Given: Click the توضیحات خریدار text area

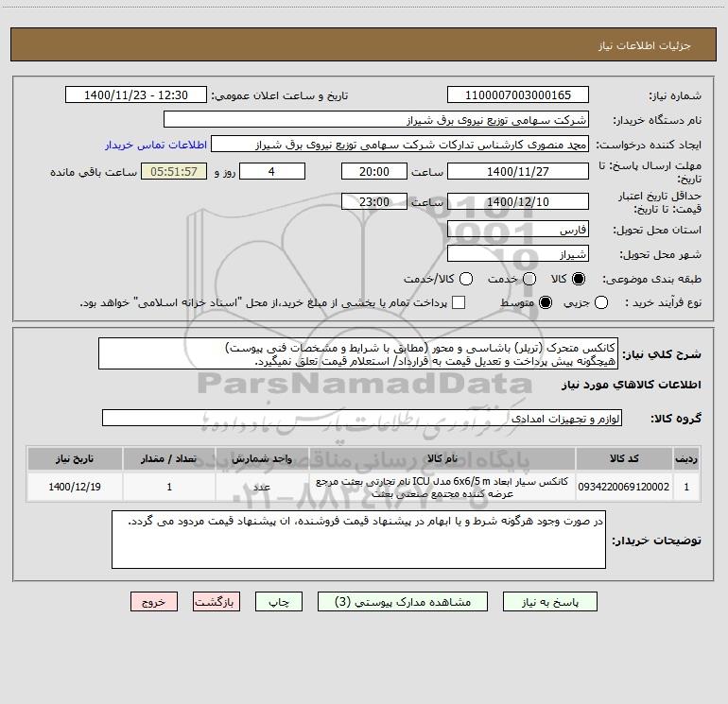Looking at the screenshot, I should pos(358,540).
